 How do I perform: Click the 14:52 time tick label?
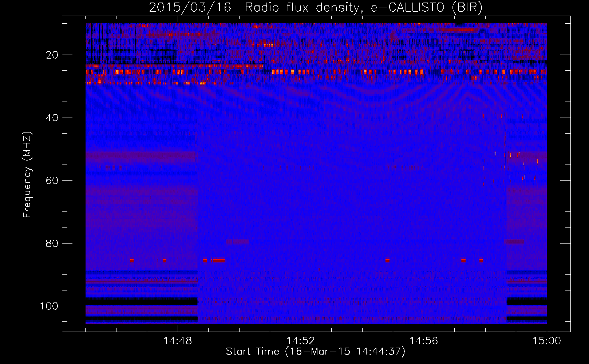301,341
